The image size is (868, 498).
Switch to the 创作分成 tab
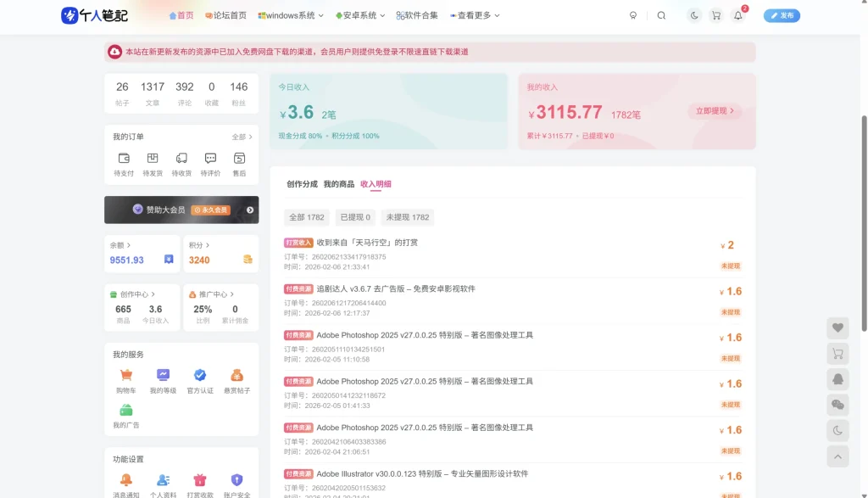(x=300, y=182)
